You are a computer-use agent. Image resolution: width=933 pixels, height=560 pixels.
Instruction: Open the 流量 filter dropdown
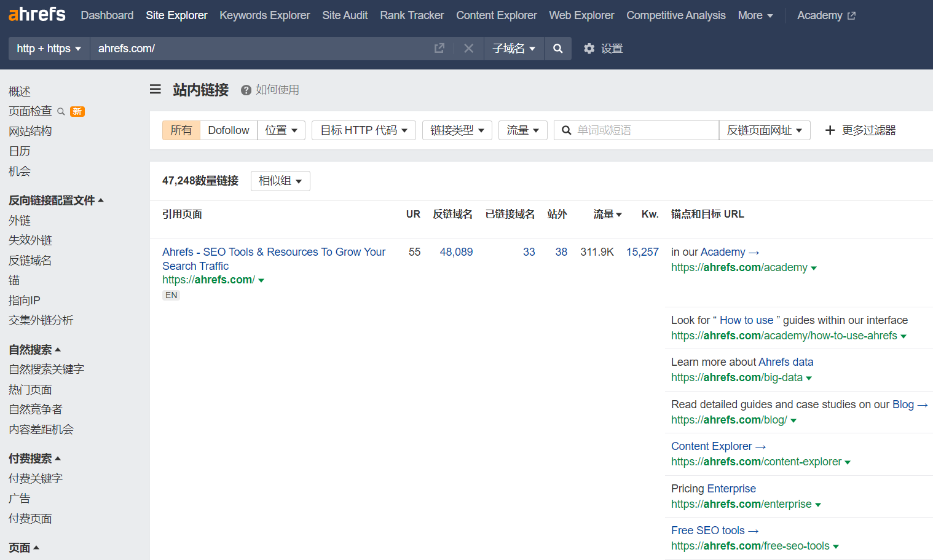click(x=523, y=130)
